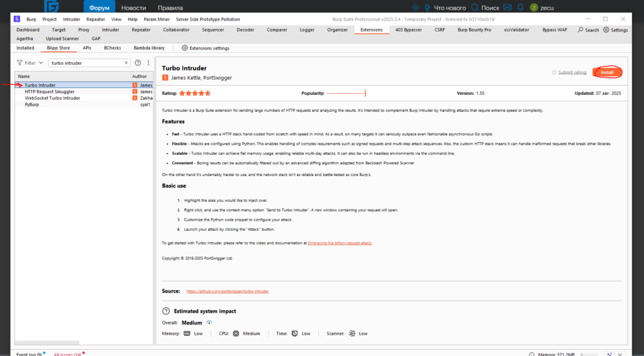Switch to the Dashboard tab

(28, 30)
